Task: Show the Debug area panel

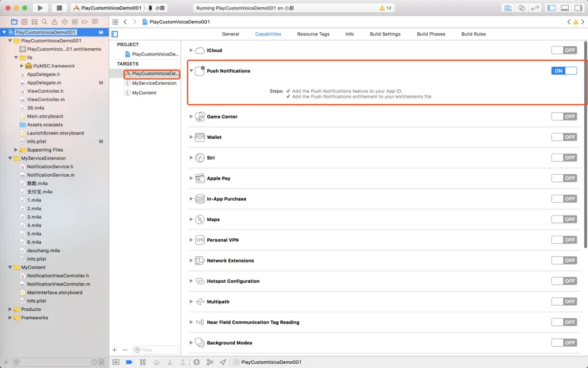Action: pyautogui.click(x=565, y=8)
